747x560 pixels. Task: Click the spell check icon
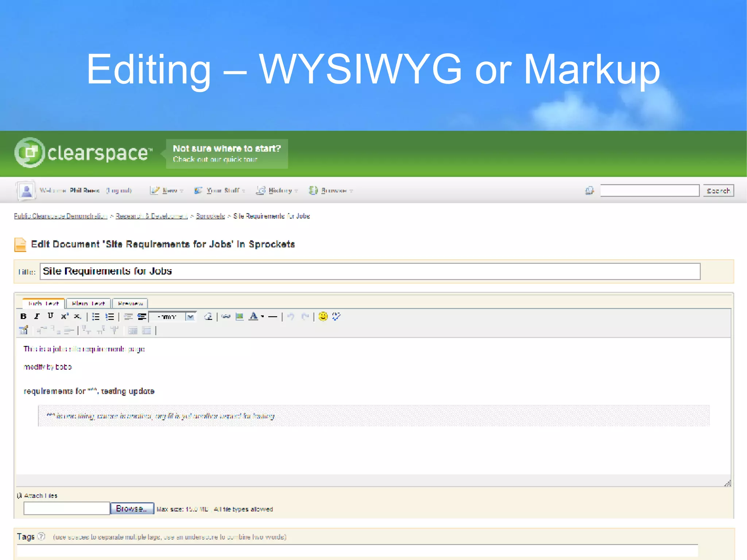tap(336, 316)
